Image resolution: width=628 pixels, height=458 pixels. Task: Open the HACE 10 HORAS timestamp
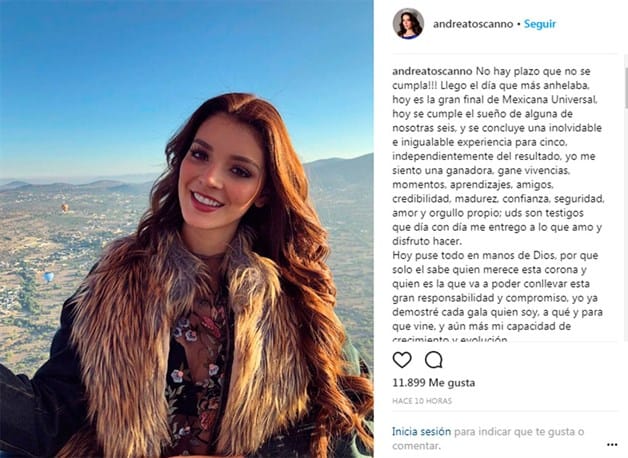[x=422, y=401]
